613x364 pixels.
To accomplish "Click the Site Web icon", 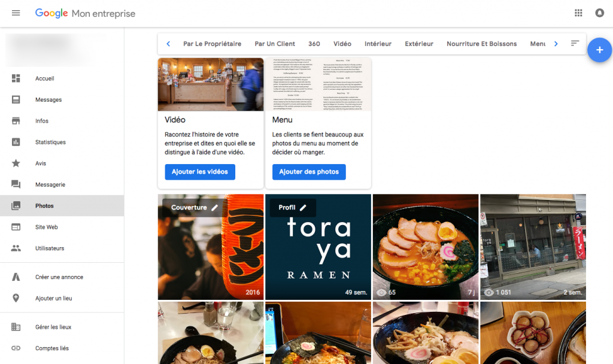I will (16, 227).
